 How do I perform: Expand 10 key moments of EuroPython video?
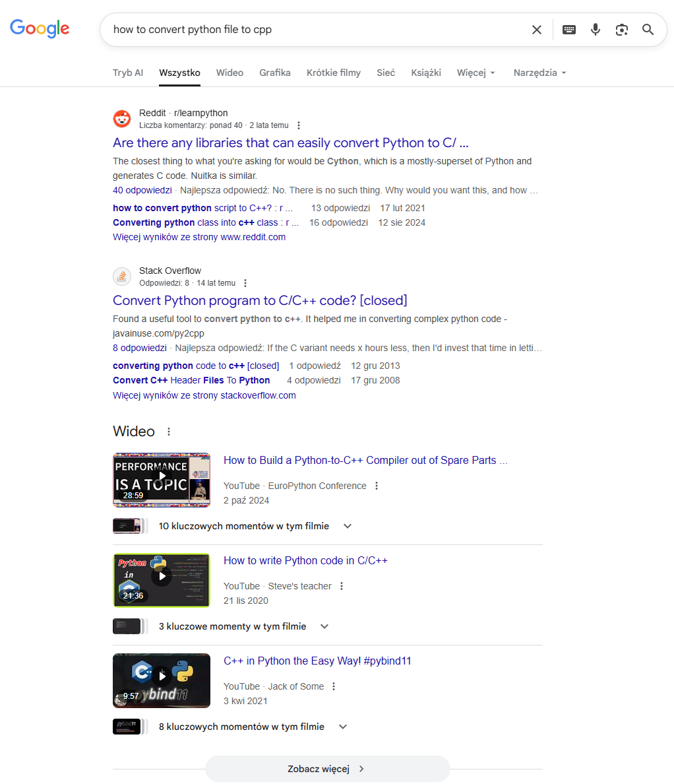[x=348, y=526]
